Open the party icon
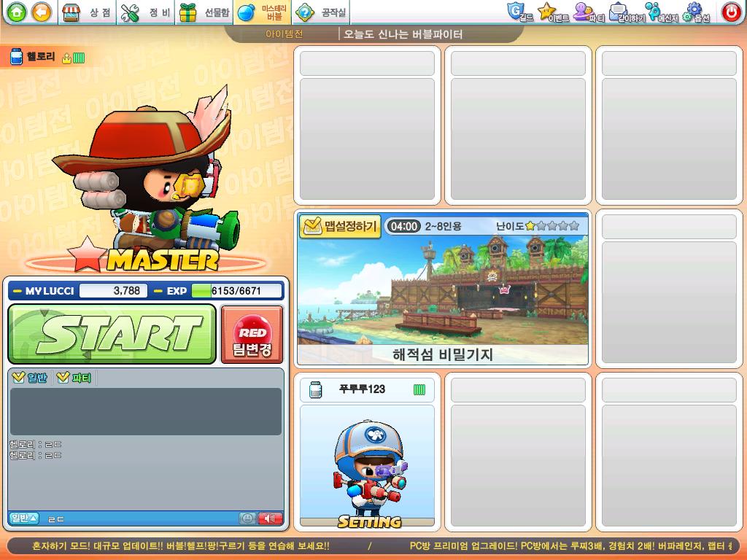 click(589, 12)
